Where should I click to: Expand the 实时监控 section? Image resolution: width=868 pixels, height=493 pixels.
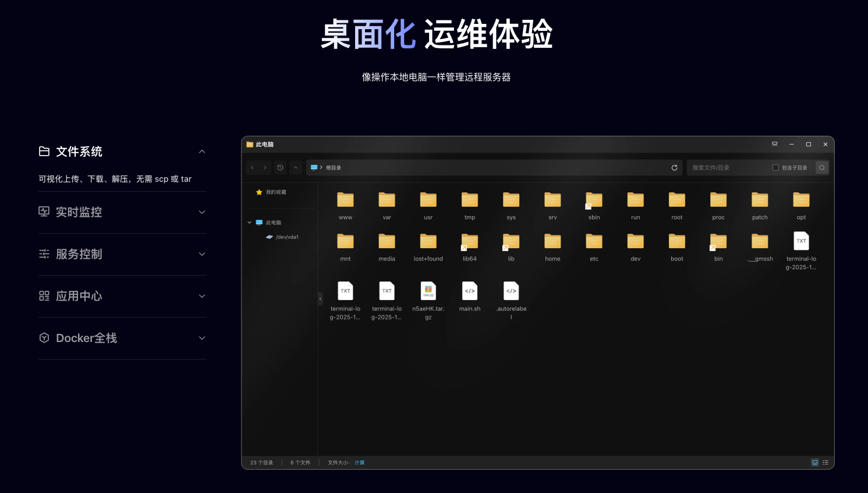click(x=202, y=212)
